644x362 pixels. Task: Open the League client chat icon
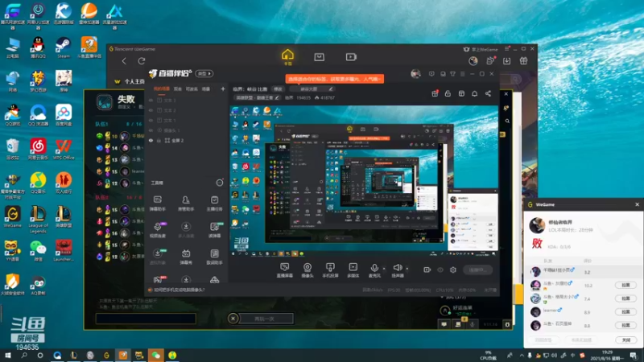point(444,324)
